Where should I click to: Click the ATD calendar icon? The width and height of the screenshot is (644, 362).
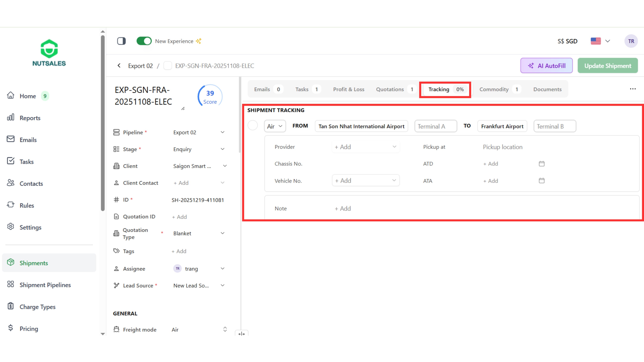541,164
